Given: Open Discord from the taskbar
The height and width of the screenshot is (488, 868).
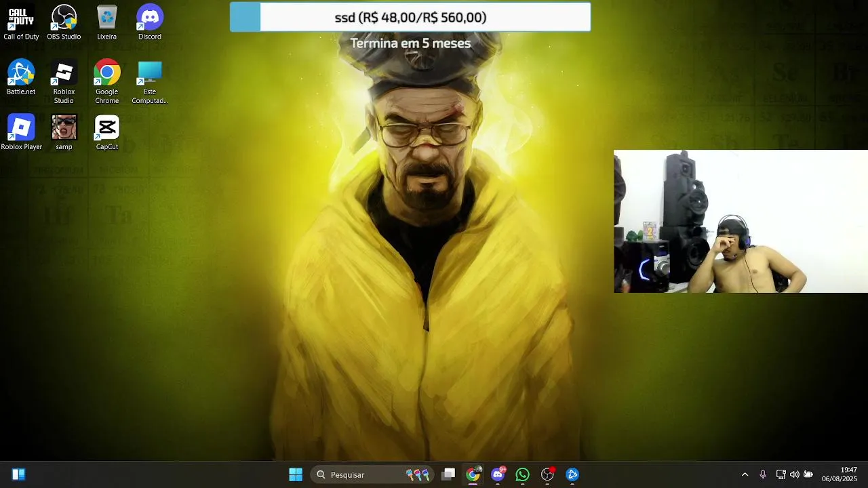Looking at the screenshot, I should coord(498,474).
